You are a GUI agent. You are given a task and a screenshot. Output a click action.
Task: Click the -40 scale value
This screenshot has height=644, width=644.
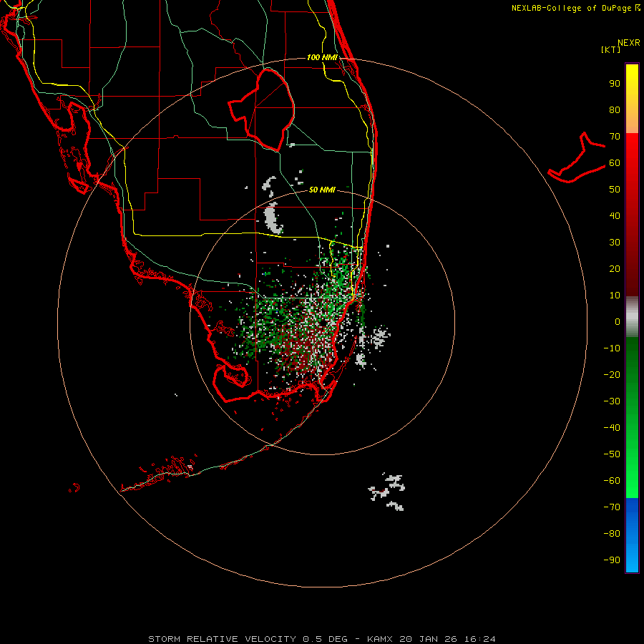612,428
